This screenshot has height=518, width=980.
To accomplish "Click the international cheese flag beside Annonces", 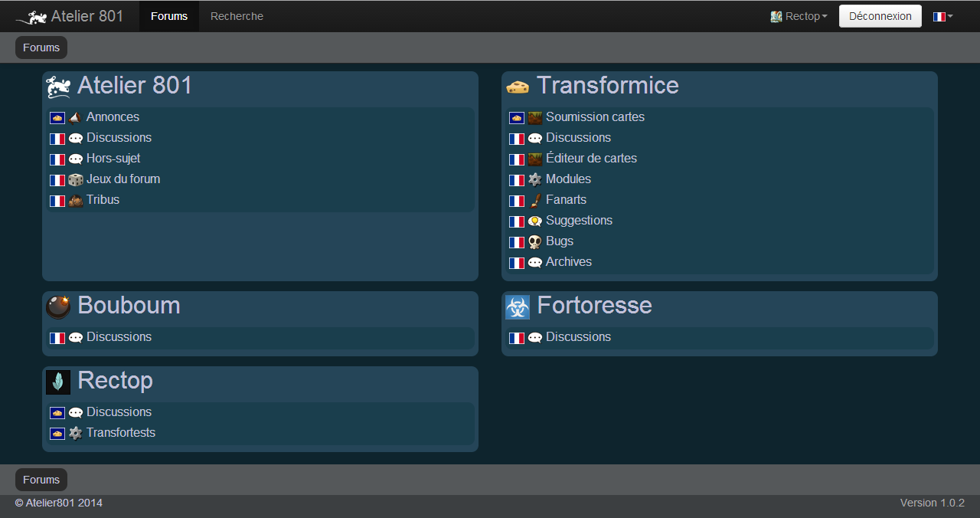I will [x=57, y=118].
